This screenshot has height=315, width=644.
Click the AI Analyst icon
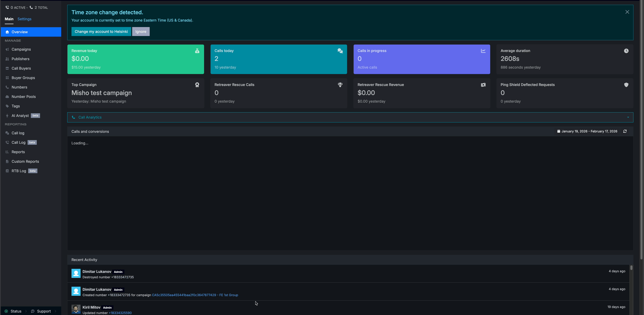[x=7, y=116]
